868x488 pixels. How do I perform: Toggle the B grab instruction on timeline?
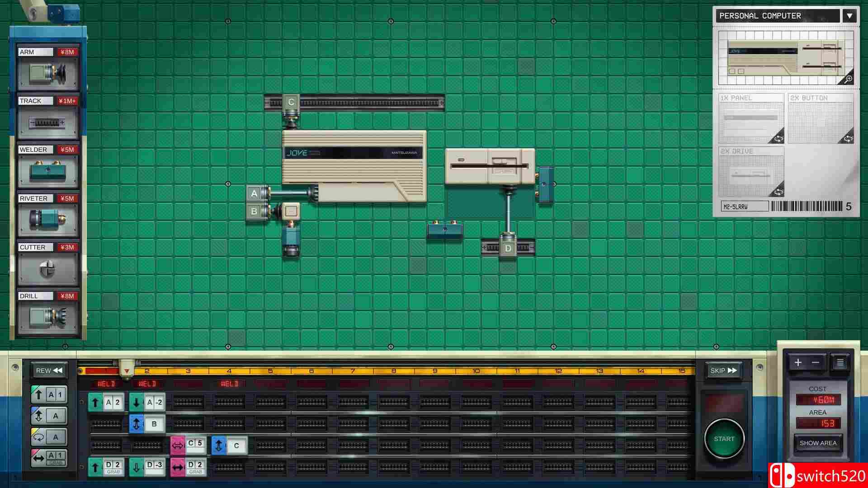point(147,424)
